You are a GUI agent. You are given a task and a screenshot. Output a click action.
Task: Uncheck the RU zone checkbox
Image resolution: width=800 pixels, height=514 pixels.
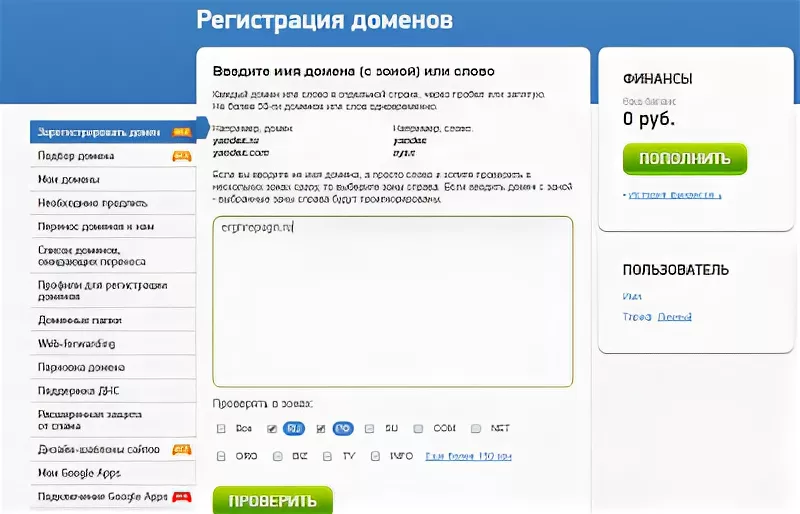point(272,429)
